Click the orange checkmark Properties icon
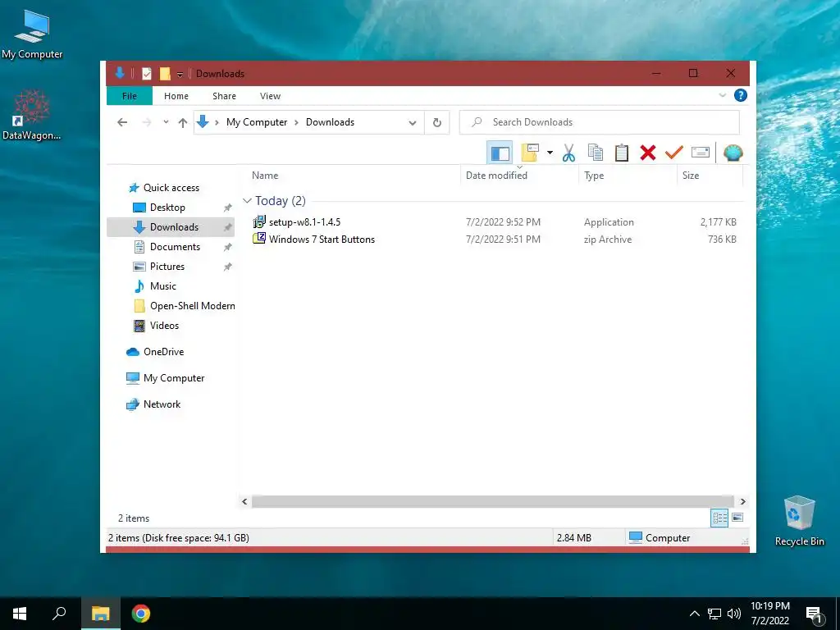Viewport: 840px width, 630px height. (x=674, y=153)
